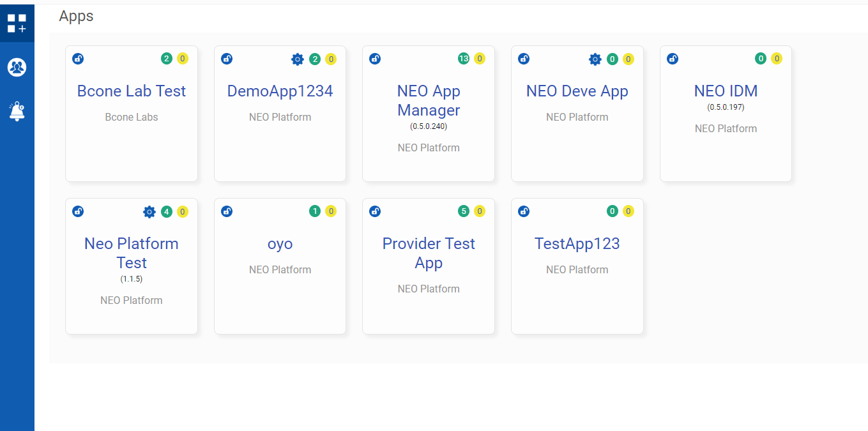Click NEO Platform text under NEO IDM

726,129
